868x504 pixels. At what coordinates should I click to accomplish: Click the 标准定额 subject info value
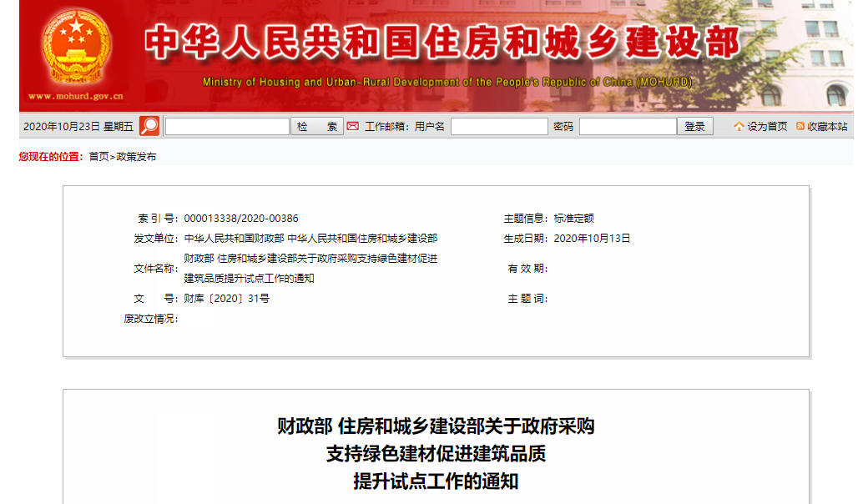574,218
